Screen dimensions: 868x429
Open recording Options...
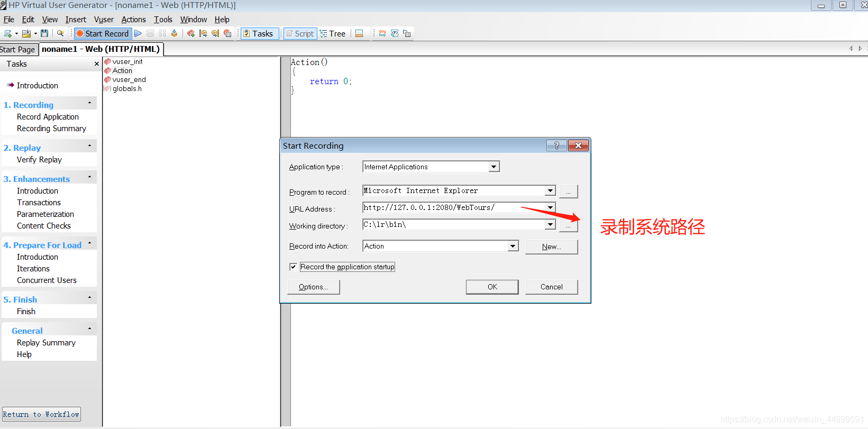point(313,287)
